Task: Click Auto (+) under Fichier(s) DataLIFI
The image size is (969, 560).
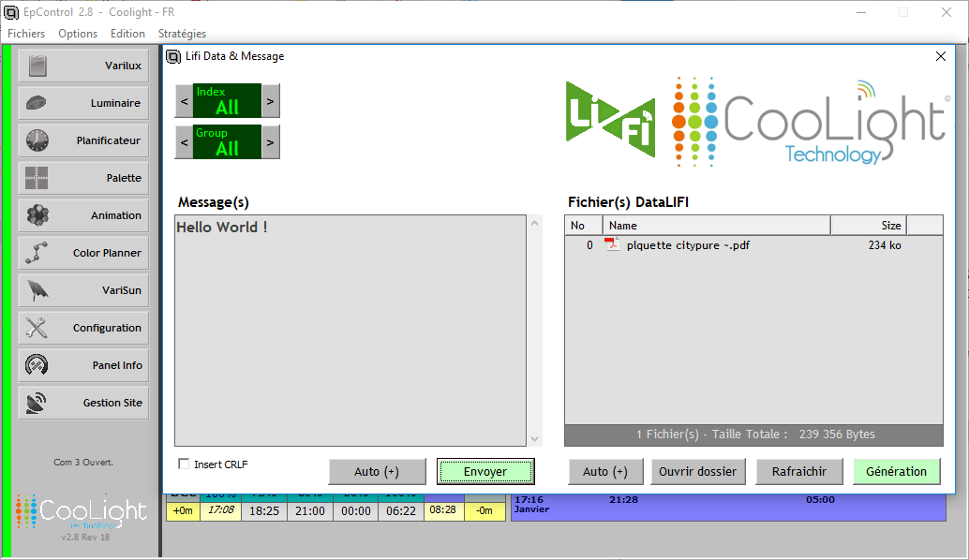Action: click(x=605, y=472)
